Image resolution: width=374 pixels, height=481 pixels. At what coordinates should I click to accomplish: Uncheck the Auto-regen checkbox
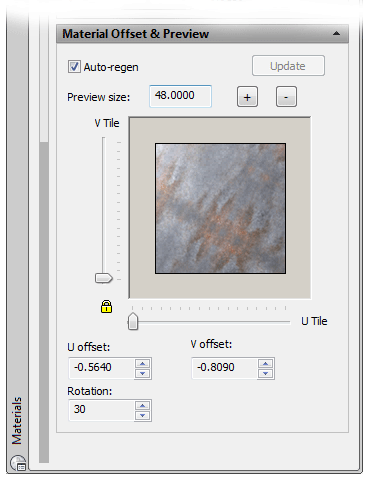point(74,66)
